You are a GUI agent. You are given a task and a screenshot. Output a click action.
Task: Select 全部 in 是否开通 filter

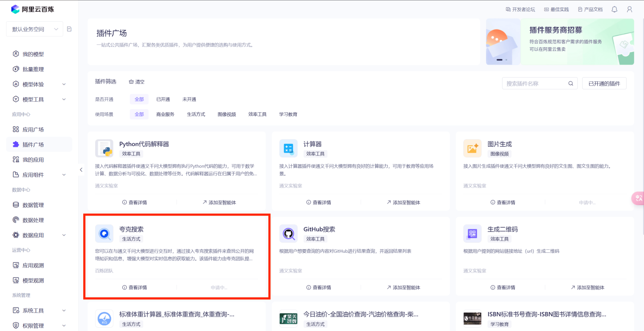139,99
